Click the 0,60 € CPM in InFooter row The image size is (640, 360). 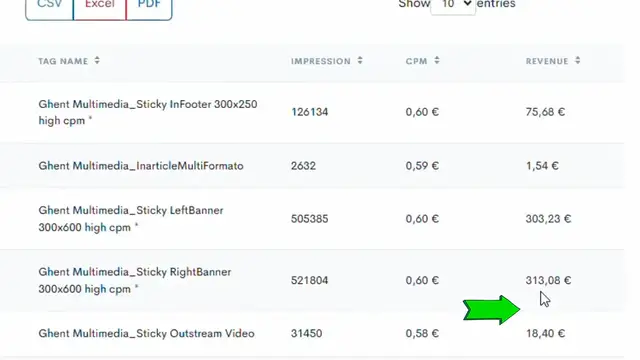tap(422, 112)
